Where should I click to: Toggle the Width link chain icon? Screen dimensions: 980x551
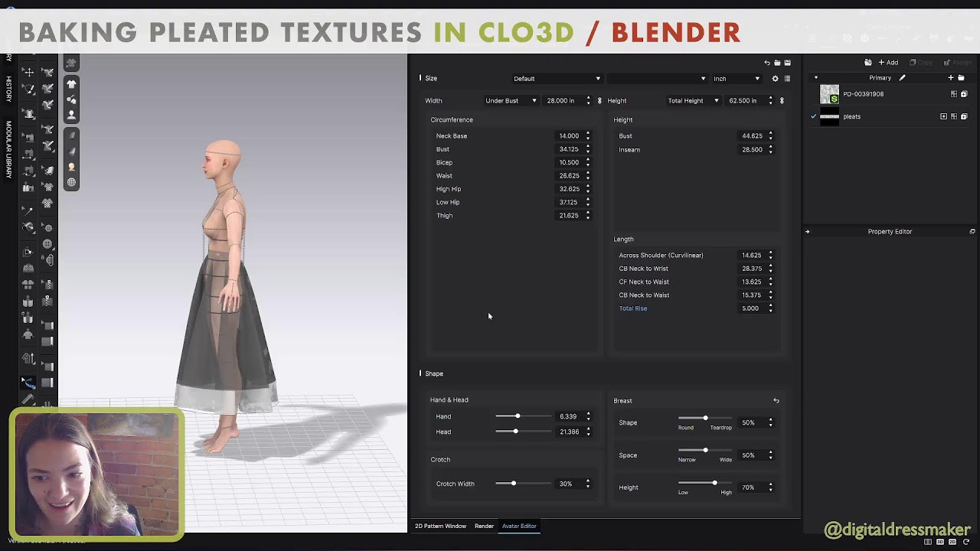[599, 100]
